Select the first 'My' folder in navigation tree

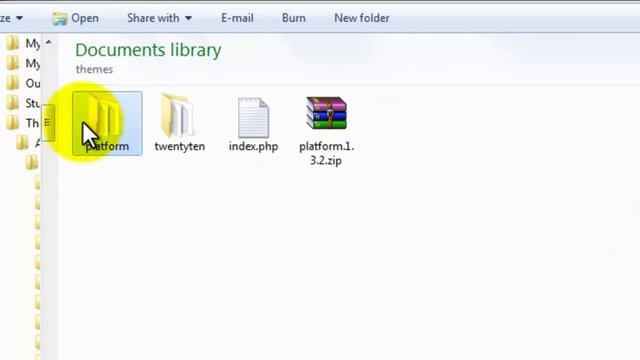point(23,43)
